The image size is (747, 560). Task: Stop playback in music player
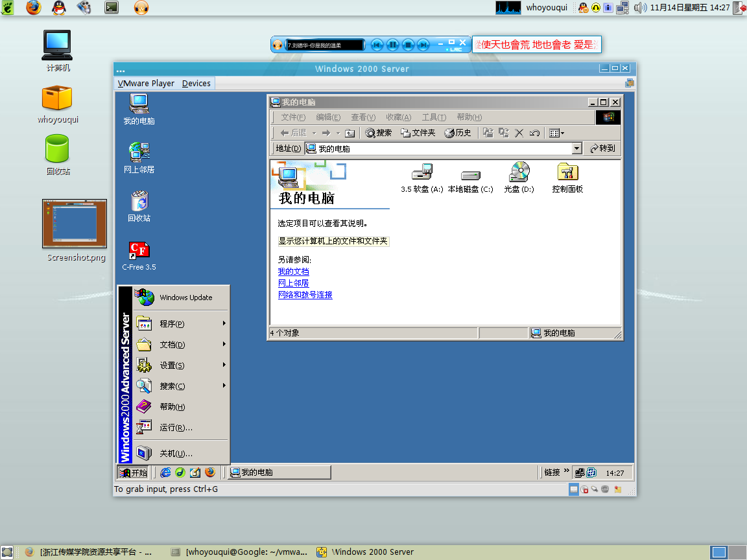click(x=408, y=45)
